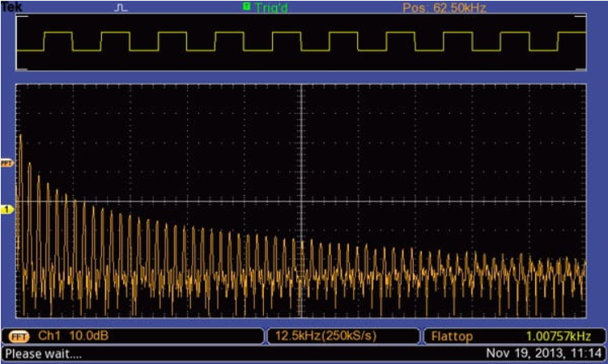Click the Ch1 10.0dB scale readout
Screen dimensions: 608x364
pyautogui.click(x=73, y=336)
